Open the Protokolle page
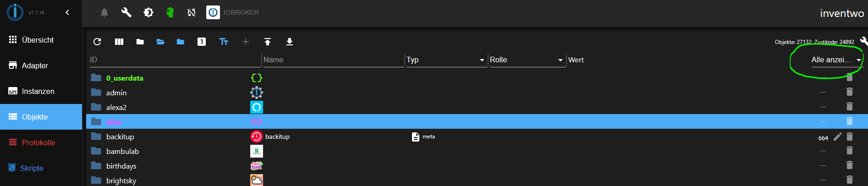This screenshot has width=868, height=186. tap(38, 142)
